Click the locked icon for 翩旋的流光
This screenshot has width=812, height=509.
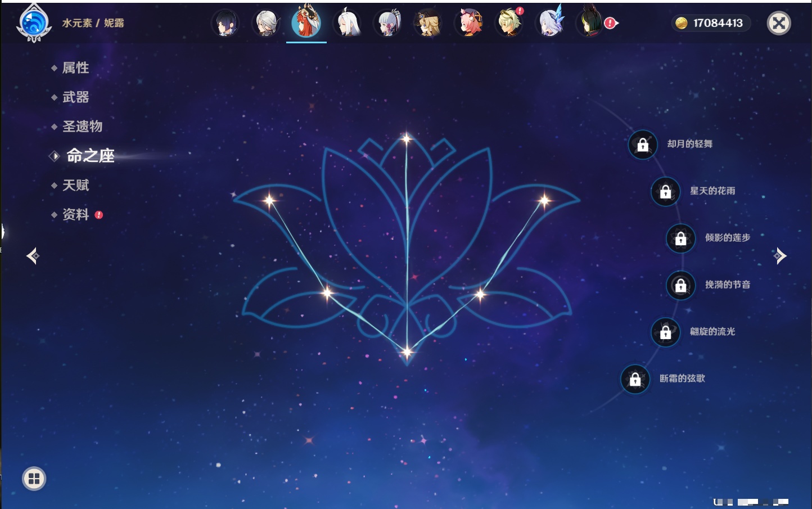[665, 332]
